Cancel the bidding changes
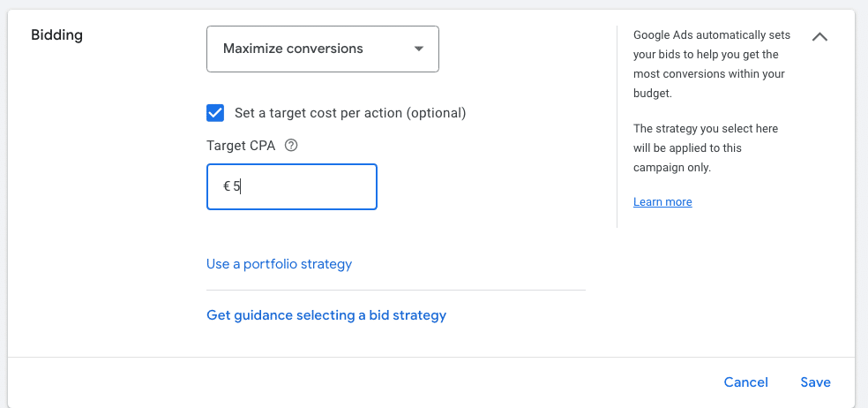This screenshot has width=868, height=408. [x=745, y=382]
